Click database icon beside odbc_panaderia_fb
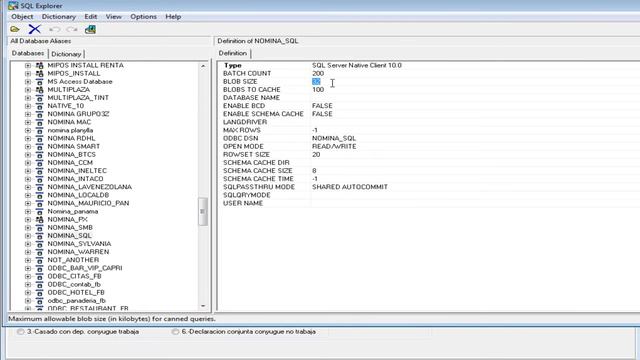 click(x=39, y=301)
